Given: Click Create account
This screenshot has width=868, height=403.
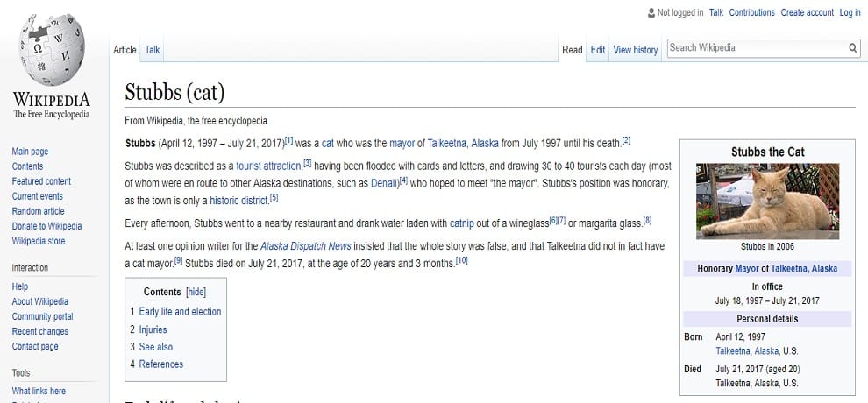Looking at the screenshot, I should (x=808, y=13).
